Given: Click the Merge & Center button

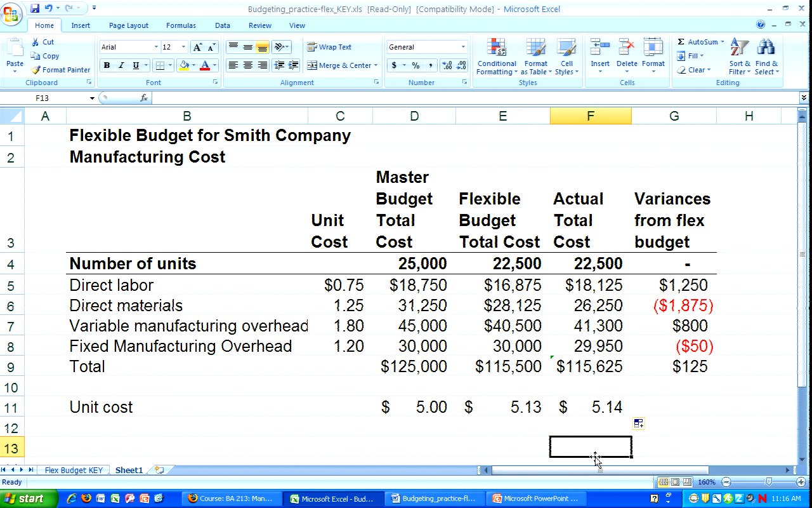Looking at the screenshot, I should pos(341,65).
